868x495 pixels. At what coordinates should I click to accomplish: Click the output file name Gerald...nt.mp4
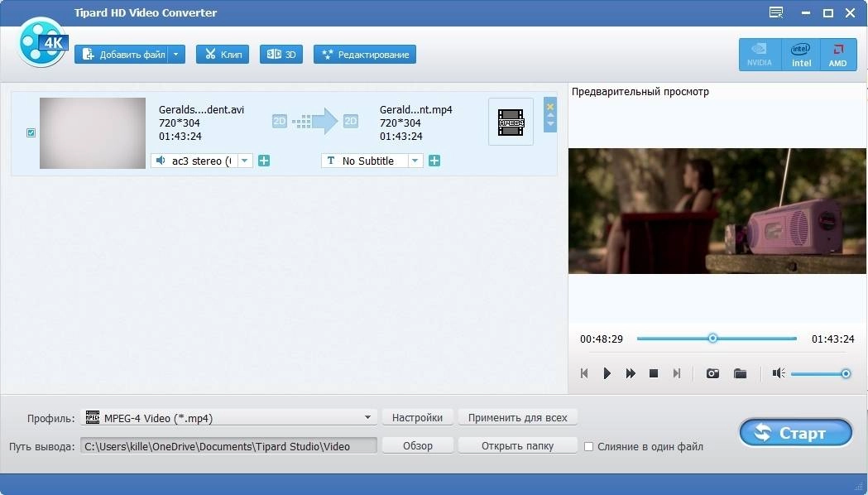point(415,109)
